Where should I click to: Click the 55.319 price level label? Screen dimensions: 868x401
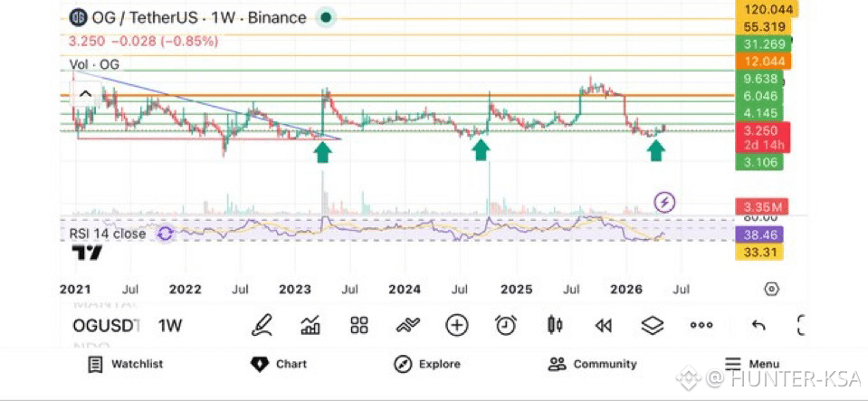[763, 26]
